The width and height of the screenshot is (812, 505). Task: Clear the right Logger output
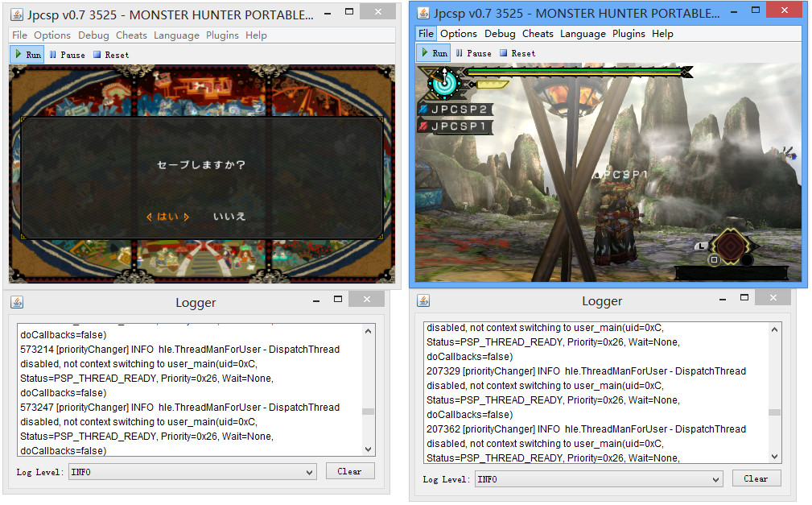pyautogui.click(x=756, y=478)
